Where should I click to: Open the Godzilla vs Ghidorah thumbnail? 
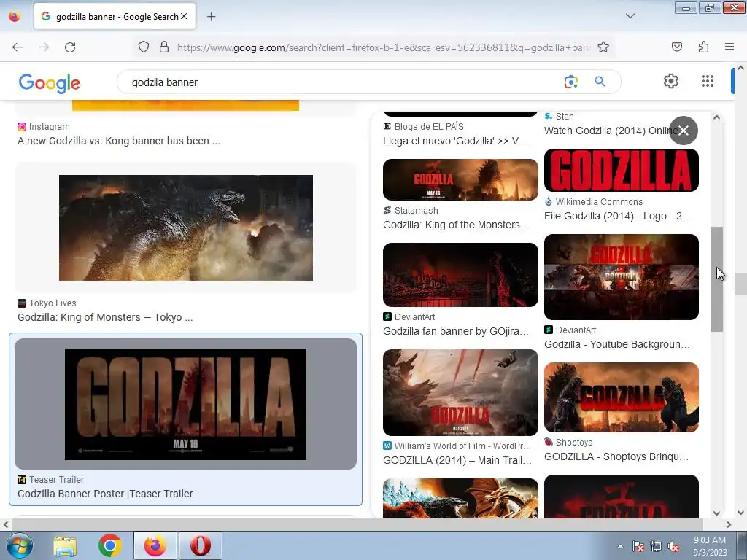(x=461, y=498)
